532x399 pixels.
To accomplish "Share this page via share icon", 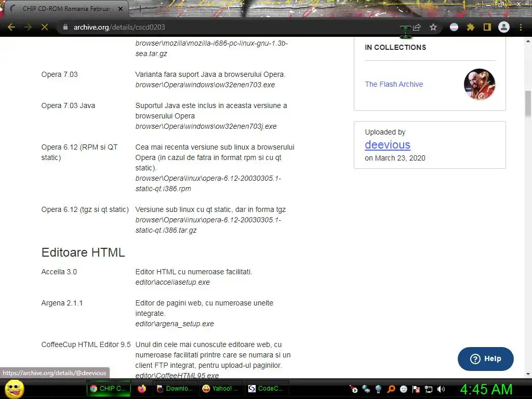I will tap(417, 27).
